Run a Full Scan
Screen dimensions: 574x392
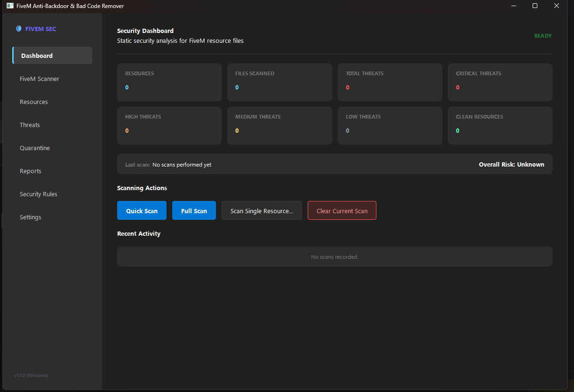(194, 210)
